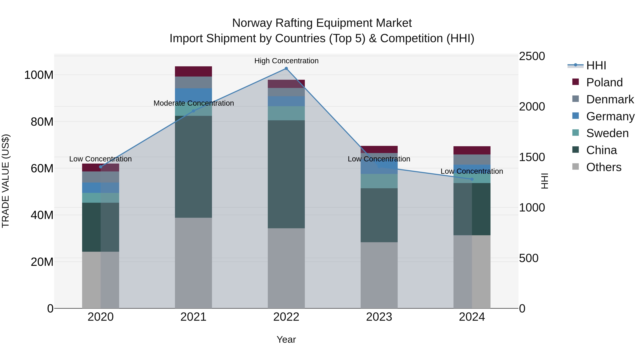The height and width of the screenshot is (362, 644).
Task: Click the HHI peak point for 2022
Action: (x=286, y=68)
